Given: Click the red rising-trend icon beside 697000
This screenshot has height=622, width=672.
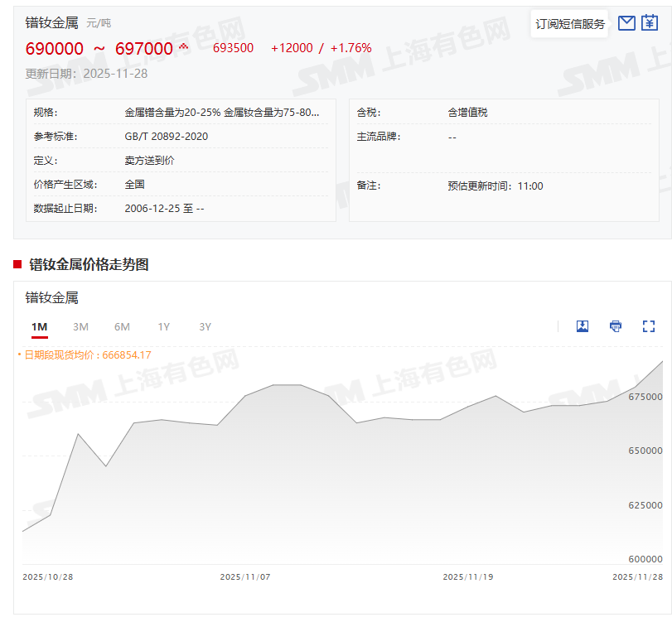Looking at the screenshot, I should tap(184, 47).
